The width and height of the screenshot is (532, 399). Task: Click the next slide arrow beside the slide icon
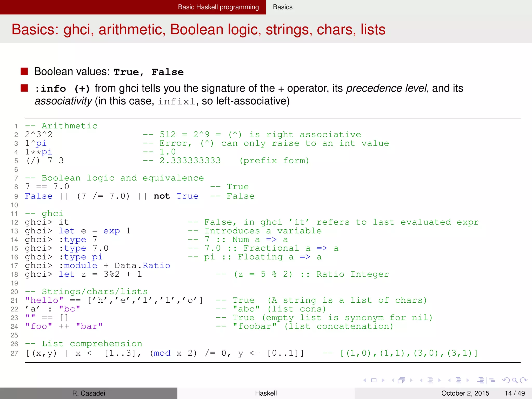point(383,380)
